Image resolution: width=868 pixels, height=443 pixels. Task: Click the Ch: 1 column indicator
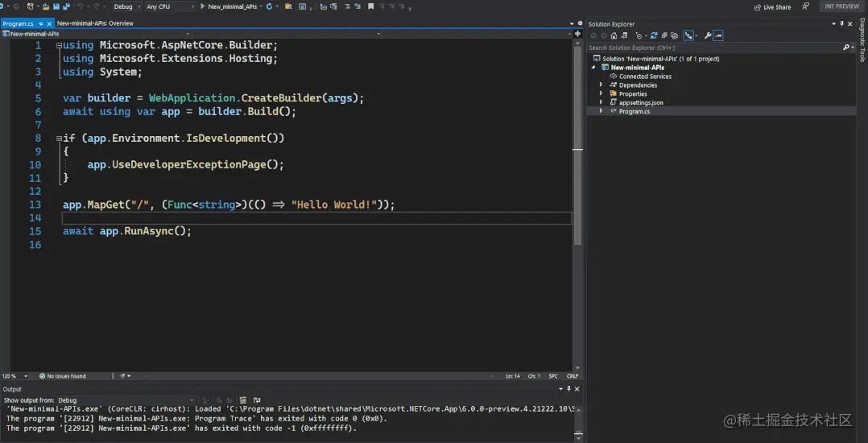[x=534, y=376]
